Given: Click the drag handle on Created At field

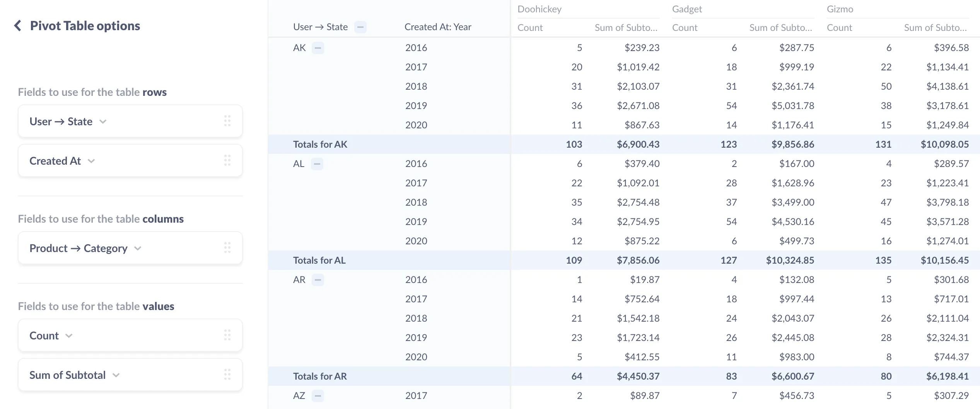Looking at the screenshot, I should [x=228, y=160].
